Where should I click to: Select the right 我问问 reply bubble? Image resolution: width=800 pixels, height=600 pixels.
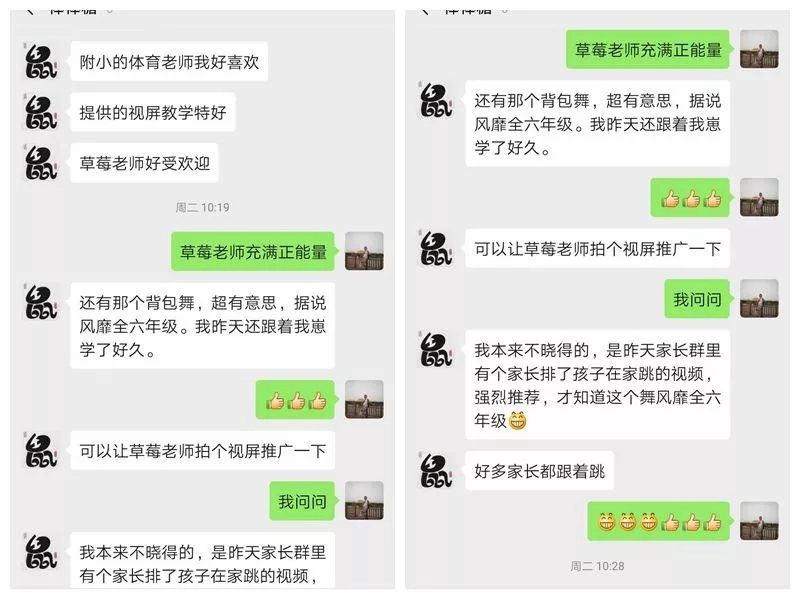click(x=697, y=299)
